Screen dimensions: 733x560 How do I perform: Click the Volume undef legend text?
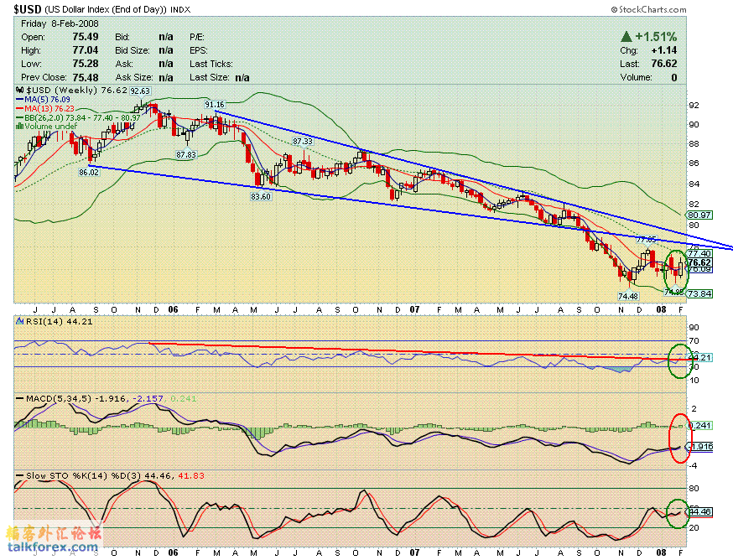tap(51, 127)
